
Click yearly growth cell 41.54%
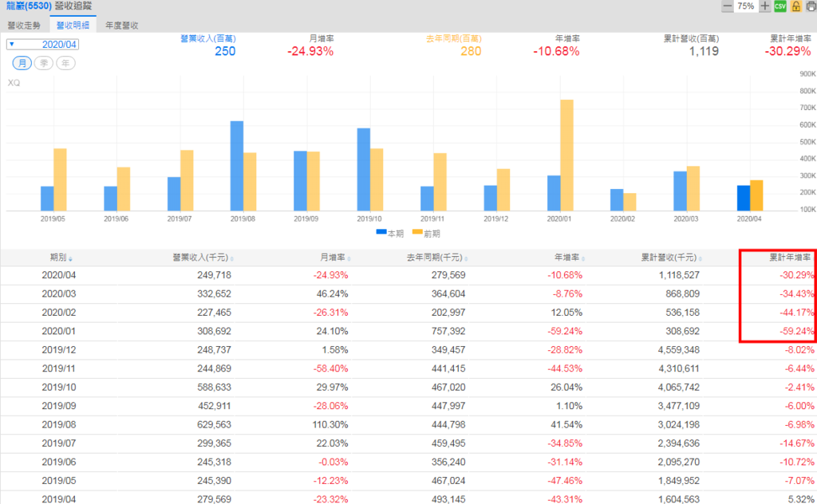coord(566,425)
